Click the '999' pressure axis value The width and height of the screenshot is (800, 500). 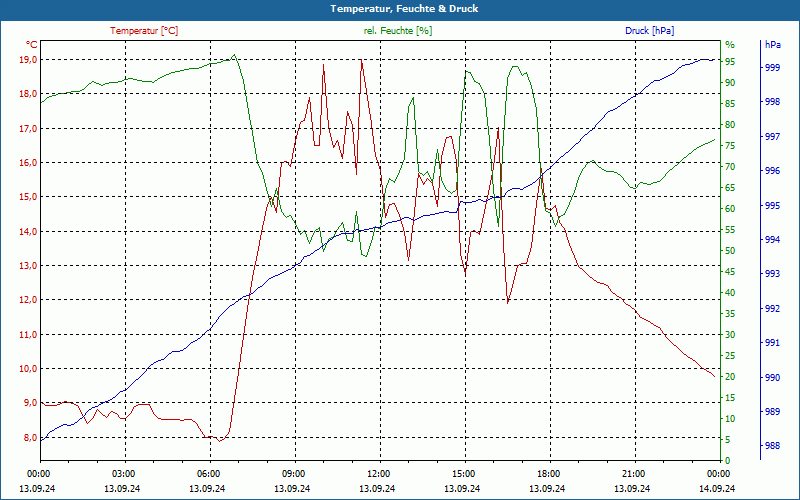pyautogui.click(x=772, y=67)
